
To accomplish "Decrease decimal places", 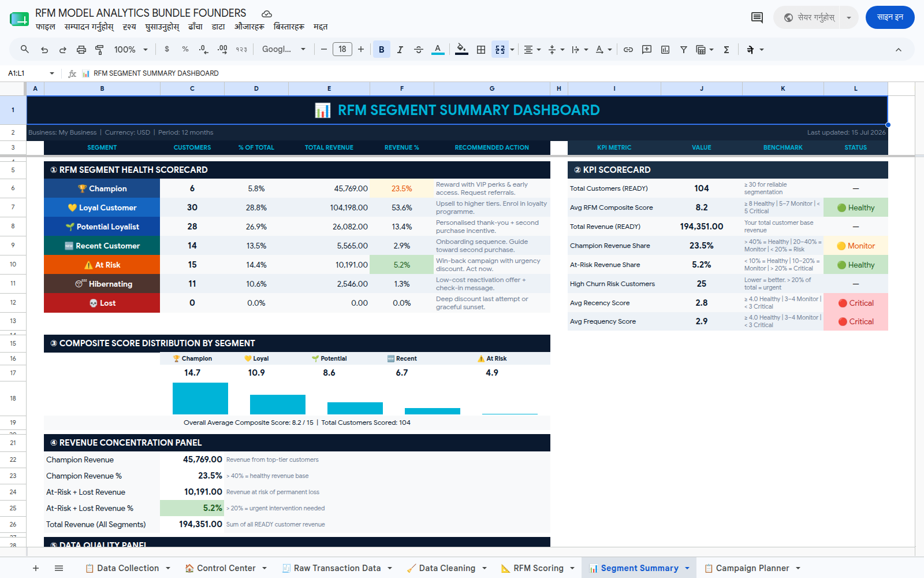I will (x=203, y=50).
